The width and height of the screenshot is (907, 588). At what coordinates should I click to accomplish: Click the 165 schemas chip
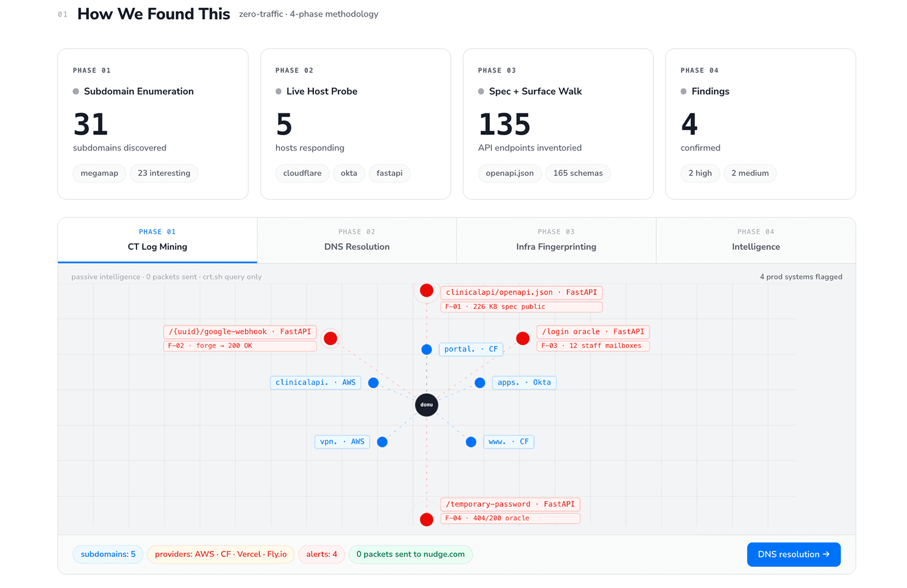tap(578, 174)
